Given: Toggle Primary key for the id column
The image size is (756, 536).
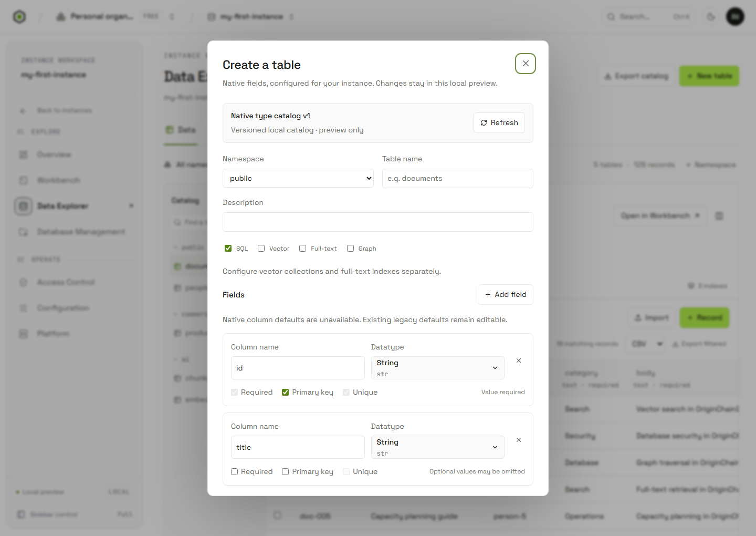Looking at the screenshot, I should (x=285, y=392).
